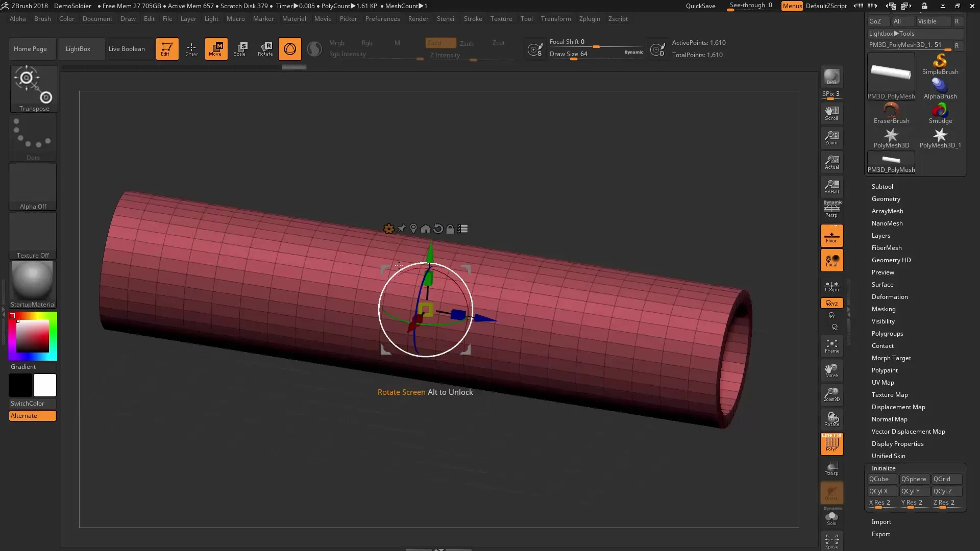
Task: Click the gizmo home reset icon
Action: pos(426,229)
